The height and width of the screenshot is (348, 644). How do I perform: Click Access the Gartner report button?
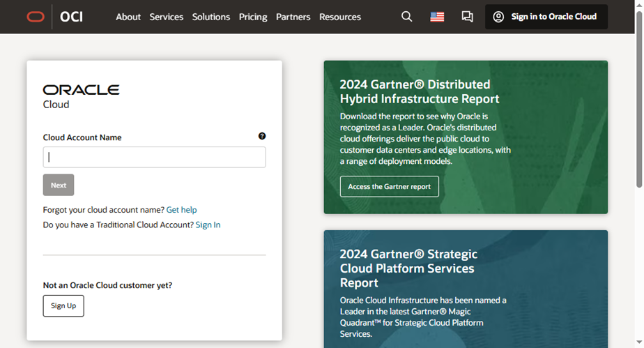pyautogui.click(x=390, y=186)
